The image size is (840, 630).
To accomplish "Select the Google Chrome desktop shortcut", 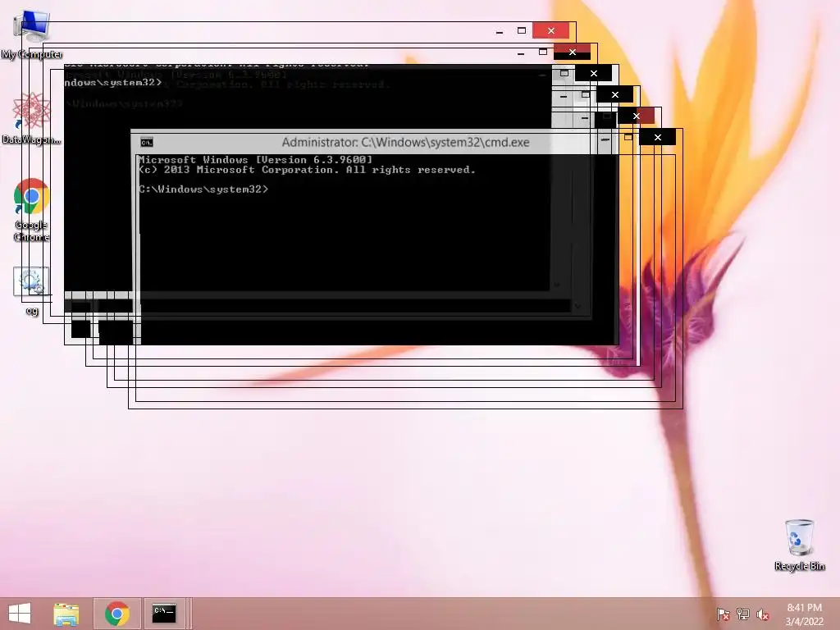I will [x=32, y=209].
